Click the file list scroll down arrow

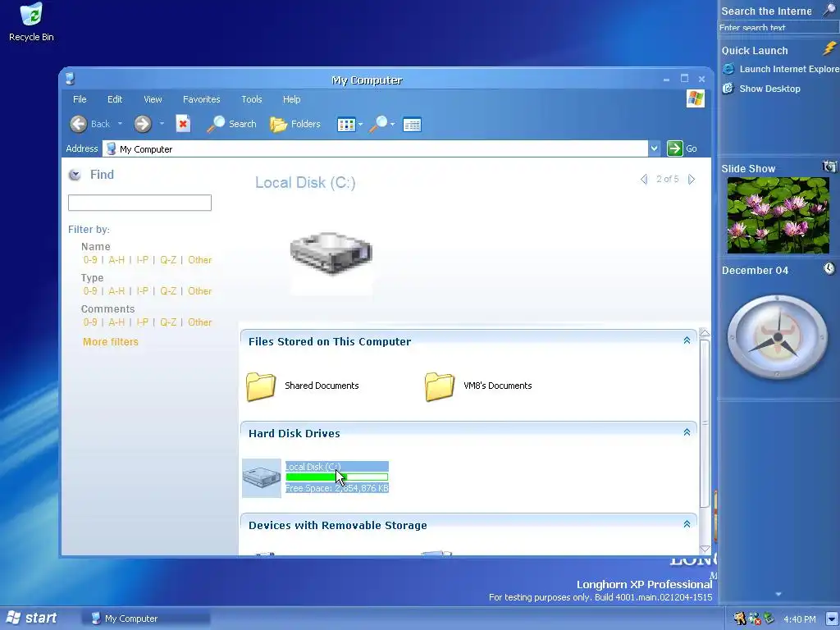click(x=705, y=549)
